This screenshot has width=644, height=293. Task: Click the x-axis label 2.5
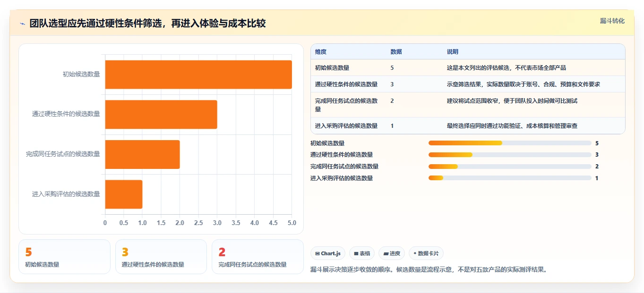click(198, 223)
